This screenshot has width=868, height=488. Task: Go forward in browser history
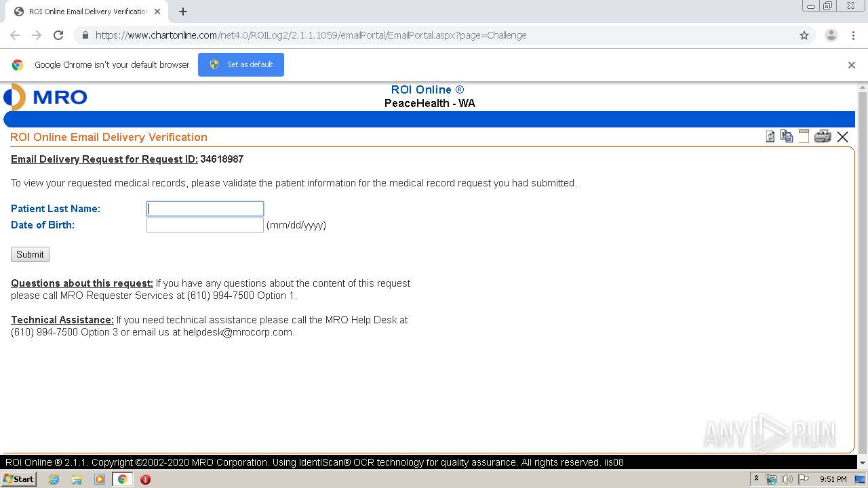click(37, 35)
